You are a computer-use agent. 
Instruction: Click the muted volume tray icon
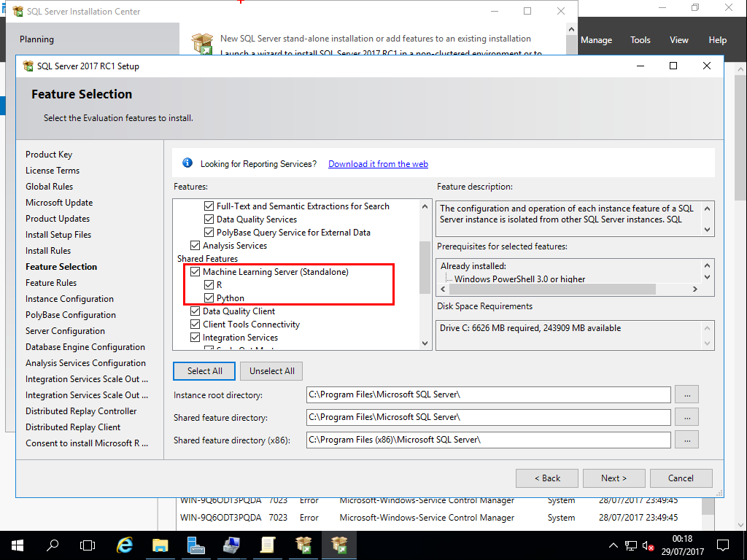pos(648,545)
